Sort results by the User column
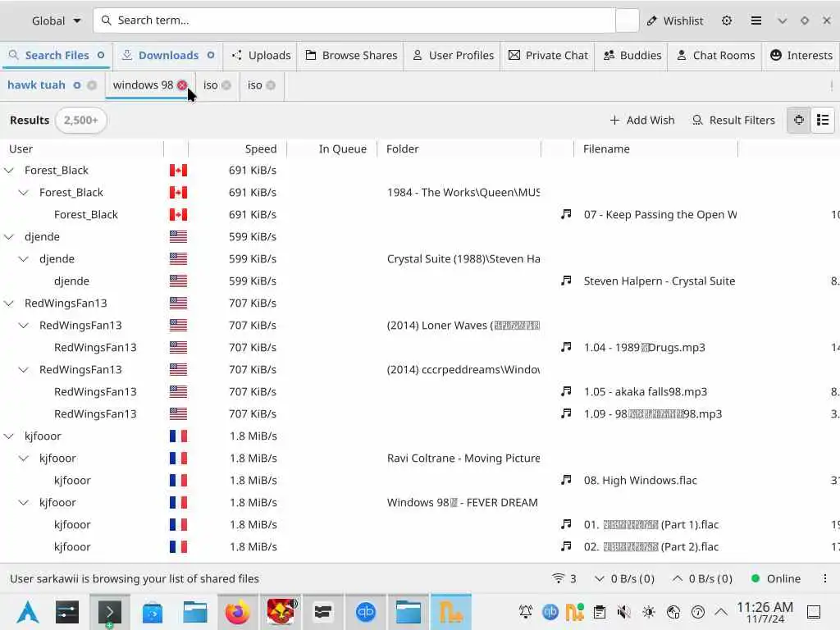The width and height of the screenshot is (840, 630). click(x=83, y=149)
